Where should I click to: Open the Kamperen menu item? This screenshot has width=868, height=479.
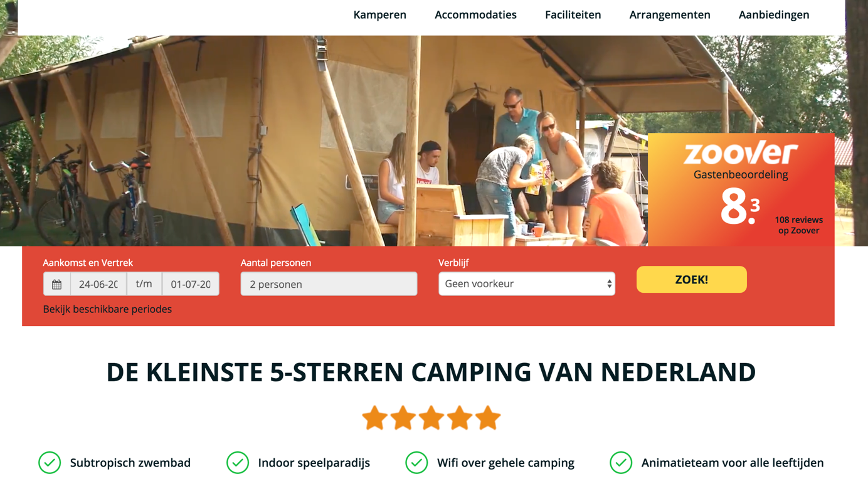coord(380,14)
